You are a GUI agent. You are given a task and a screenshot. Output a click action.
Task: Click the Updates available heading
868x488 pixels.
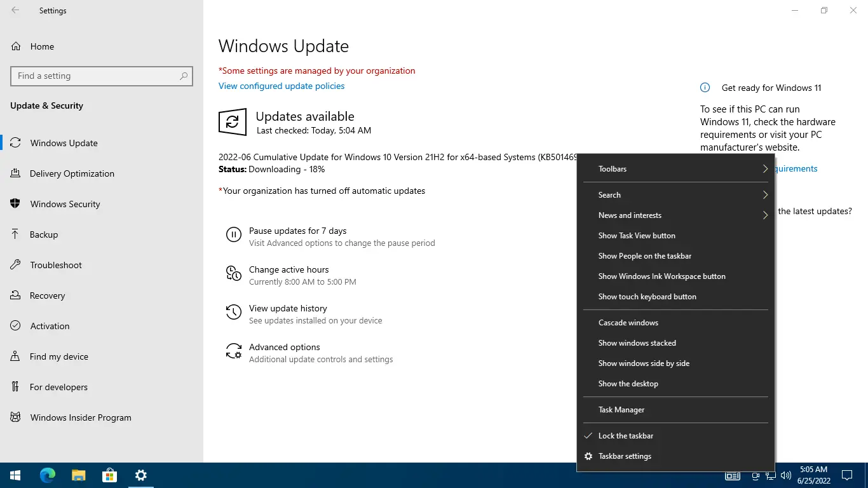tap(305, 116)
